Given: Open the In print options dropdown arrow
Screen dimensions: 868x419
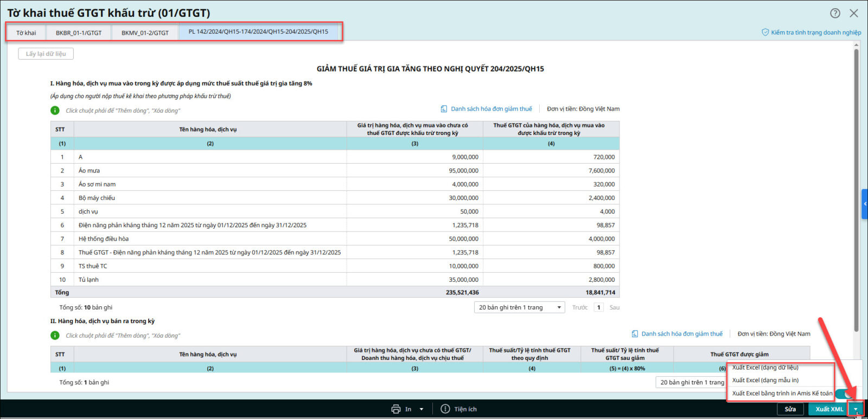Looking at the screenshot, I should (422, 409).
